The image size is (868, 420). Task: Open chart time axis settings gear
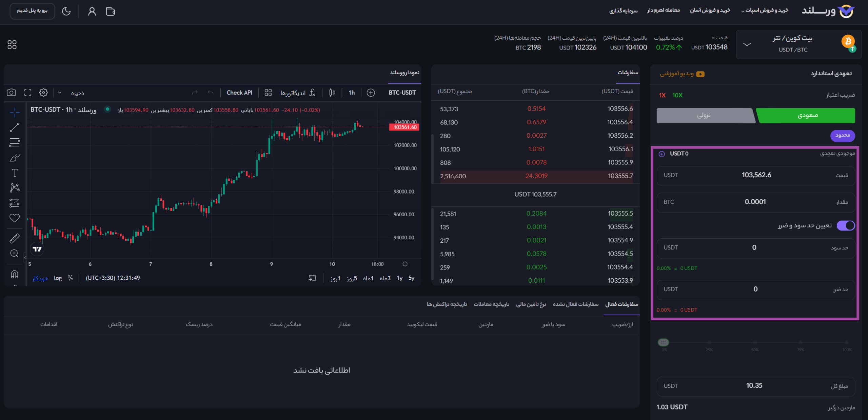tap(405, 264)
